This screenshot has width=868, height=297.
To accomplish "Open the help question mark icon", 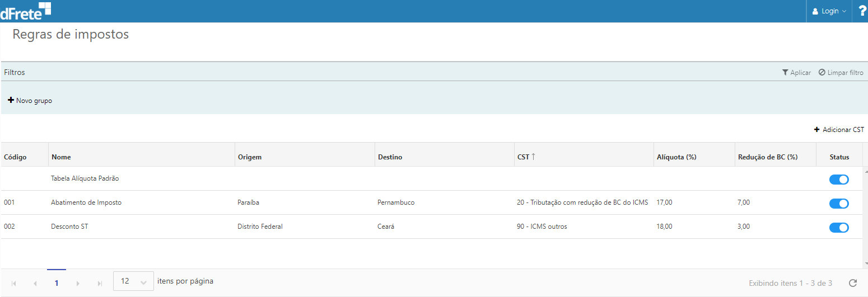I will pos(862,11).
